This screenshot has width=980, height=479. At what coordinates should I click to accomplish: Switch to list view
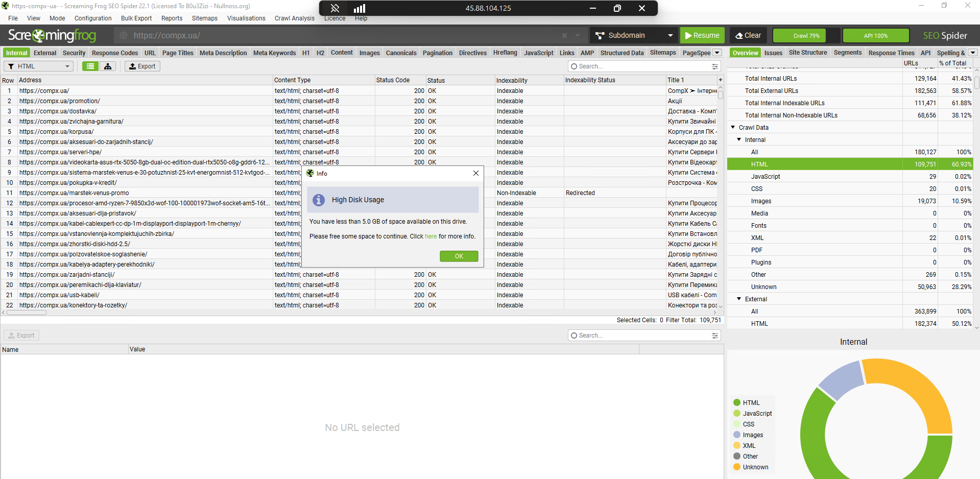tap(90, 66)
